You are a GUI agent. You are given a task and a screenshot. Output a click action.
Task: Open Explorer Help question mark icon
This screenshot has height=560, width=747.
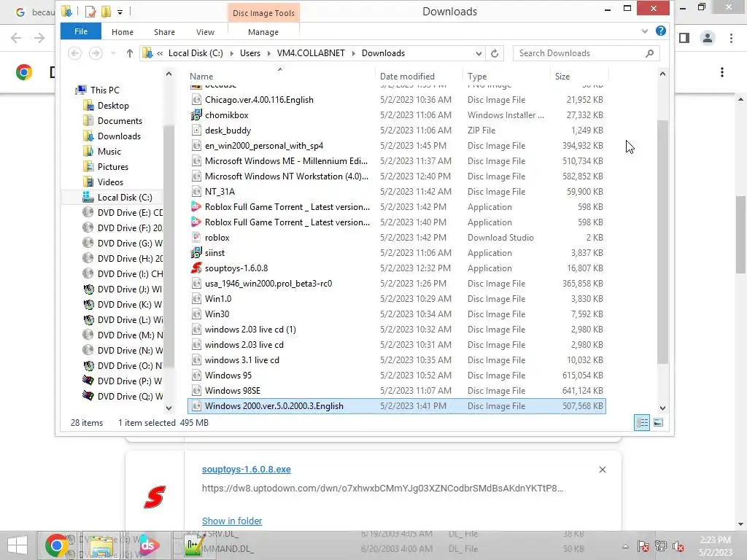point(661,31)
